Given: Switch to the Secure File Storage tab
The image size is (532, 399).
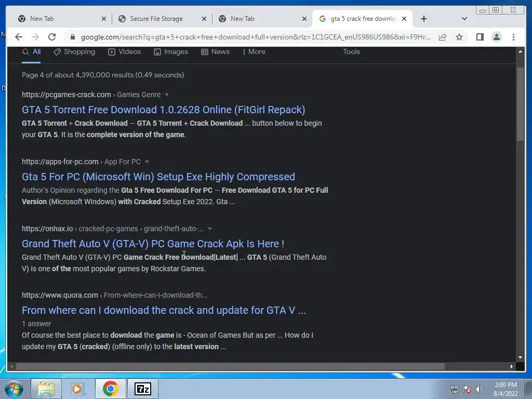Looking at the screenshot, I should point(162,19).
